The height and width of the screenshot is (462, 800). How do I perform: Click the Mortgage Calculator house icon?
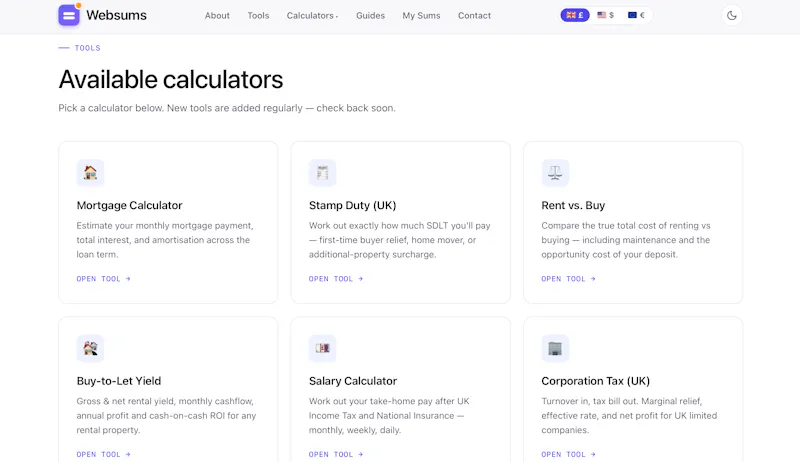pyautogui.click(x=90, y=173)
